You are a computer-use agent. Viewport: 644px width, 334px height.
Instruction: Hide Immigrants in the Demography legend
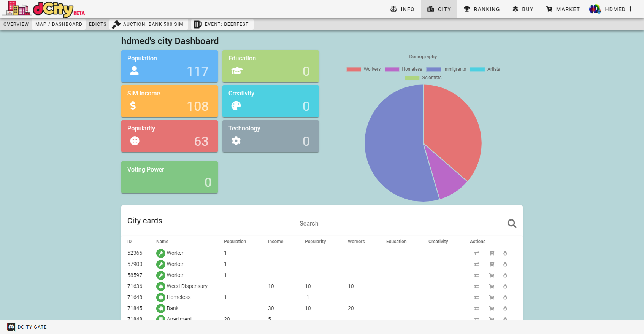point(446,69)
